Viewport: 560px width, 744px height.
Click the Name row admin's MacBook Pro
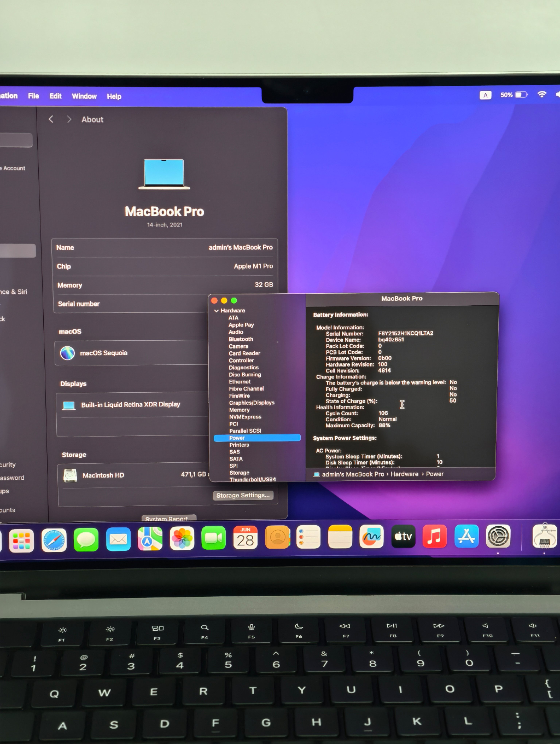click(x=165, y=248)
